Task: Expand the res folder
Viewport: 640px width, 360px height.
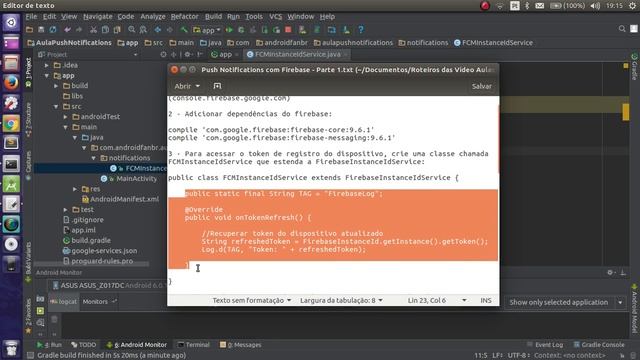Action: coord(75,189)
